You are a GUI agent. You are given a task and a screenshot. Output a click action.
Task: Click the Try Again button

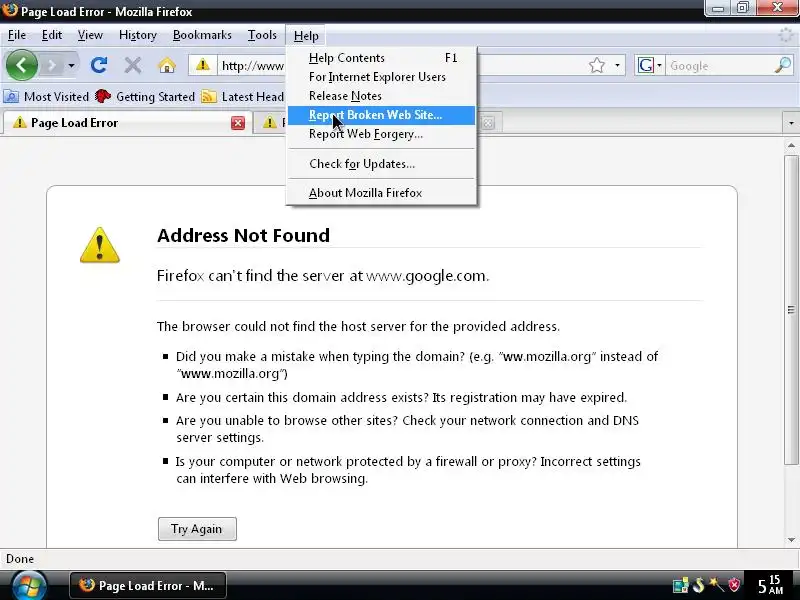point(197,529)
